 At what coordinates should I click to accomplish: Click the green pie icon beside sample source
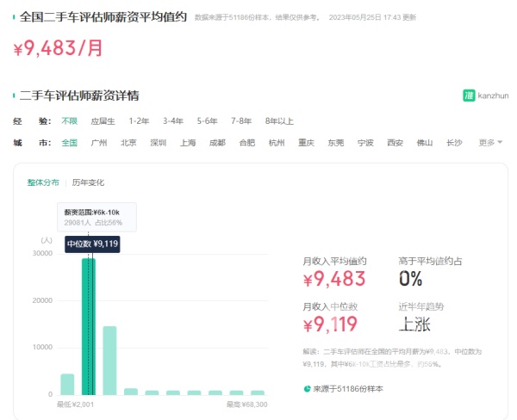point(308,389)
